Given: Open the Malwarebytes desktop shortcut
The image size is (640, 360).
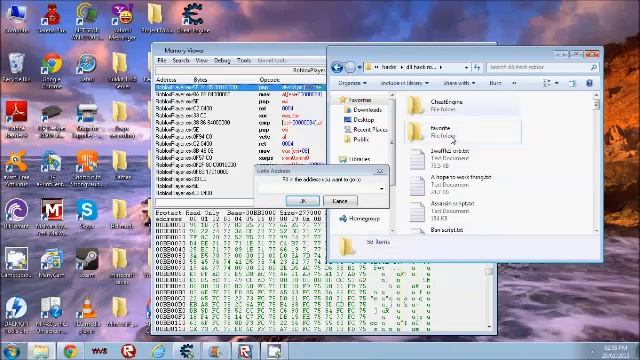Looking at the screenshot, I should [x=51, y=217].
